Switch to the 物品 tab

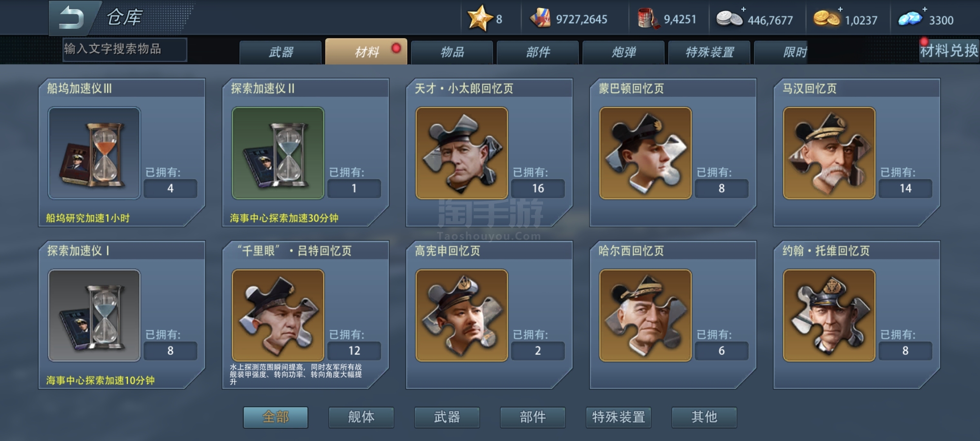point(452,52)
